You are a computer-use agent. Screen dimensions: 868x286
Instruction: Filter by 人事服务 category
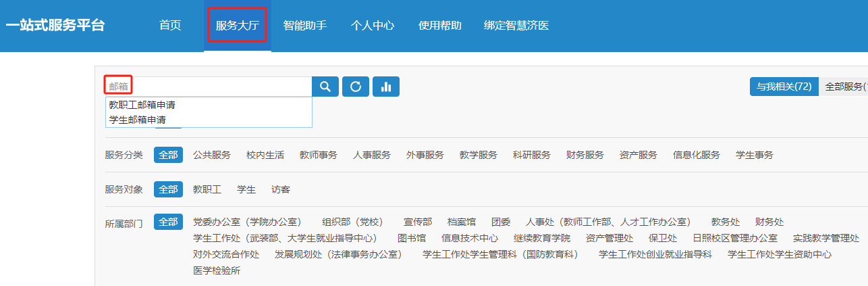(372, 155)
